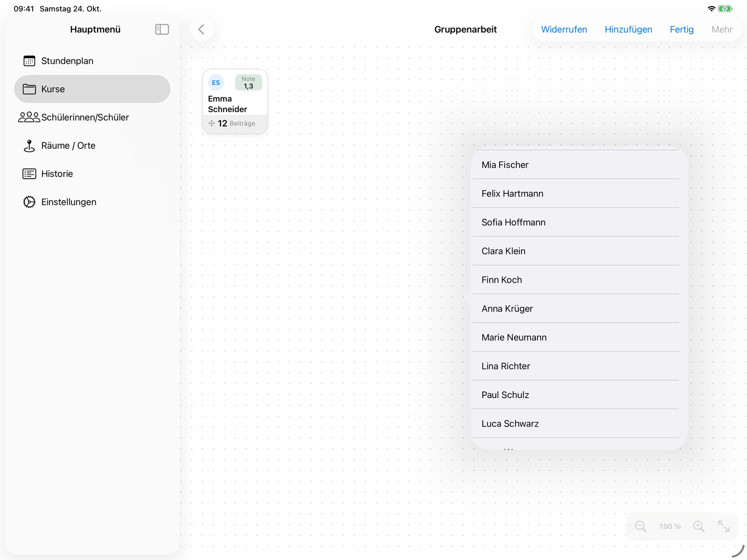Click the fit-to-screen arrows icon
Image resolution: width=747 pixels, height=560 pixels.
[x=724, y=526]
